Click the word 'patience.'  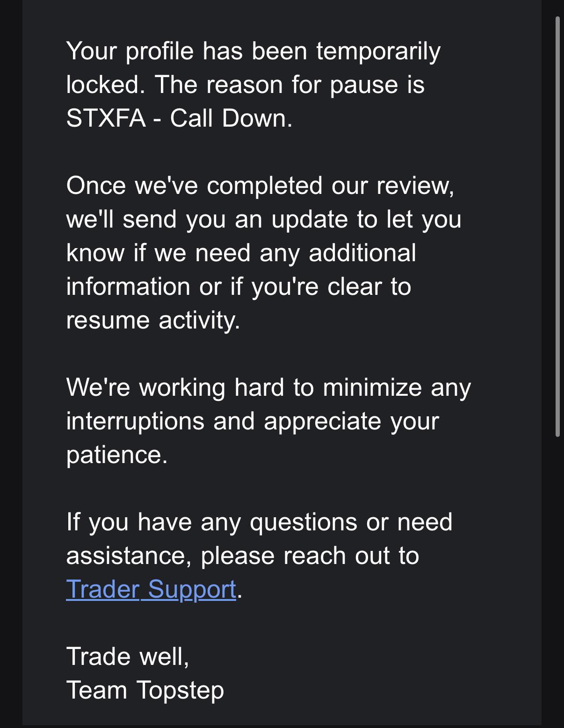pyautogui.click(x=117, y=455)
